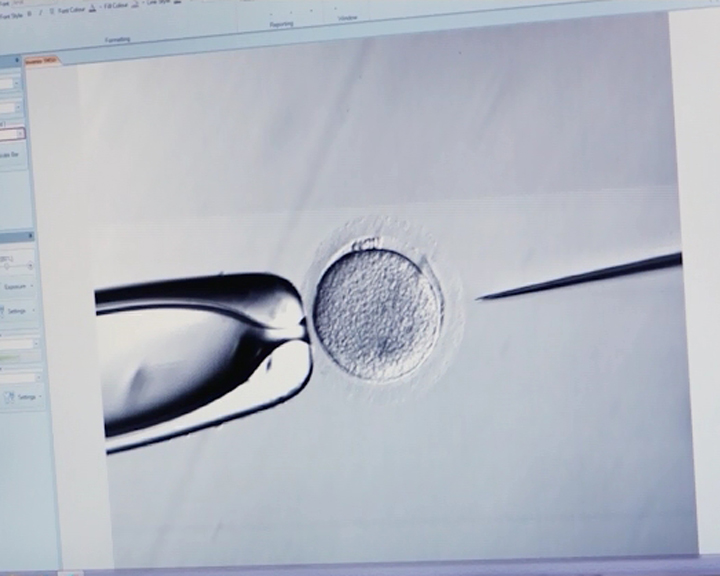Toggle italic in Font Style
Viewport: 720px width, 576px height.
click(40, 13)
